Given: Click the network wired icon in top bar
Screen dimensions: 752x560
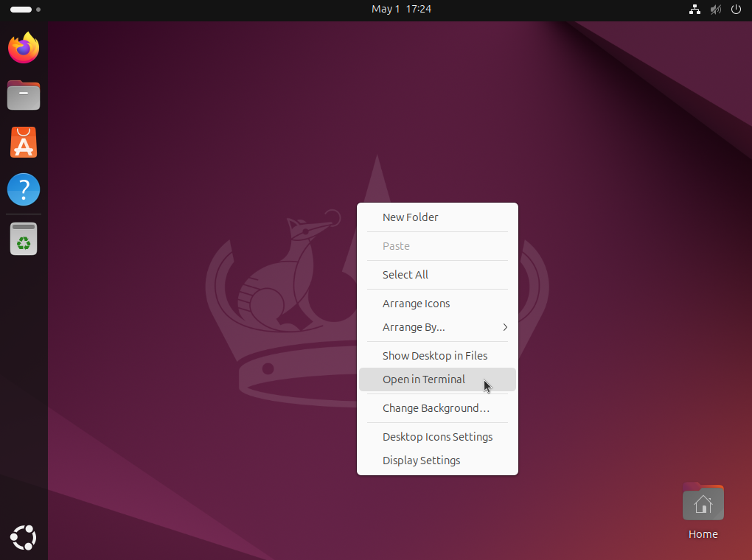Looking at the screenshot, I should pos(694,10).
